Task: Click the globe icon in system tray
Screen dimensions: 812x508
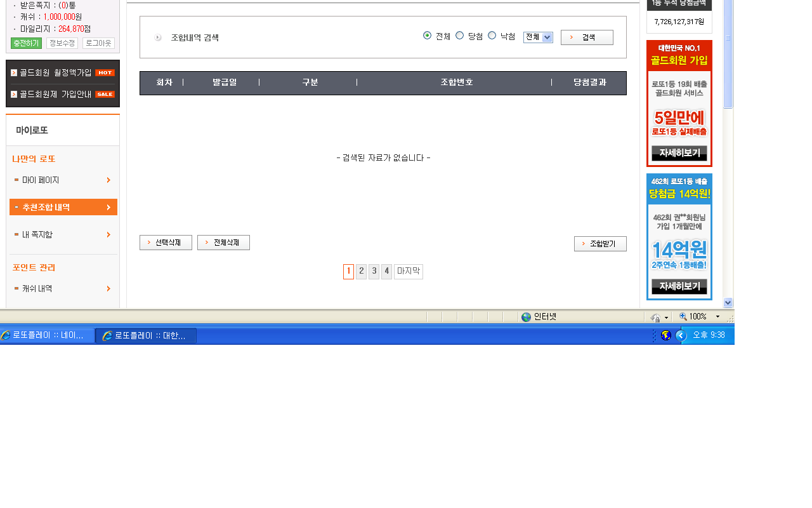Action: click(x=665, y=335)
